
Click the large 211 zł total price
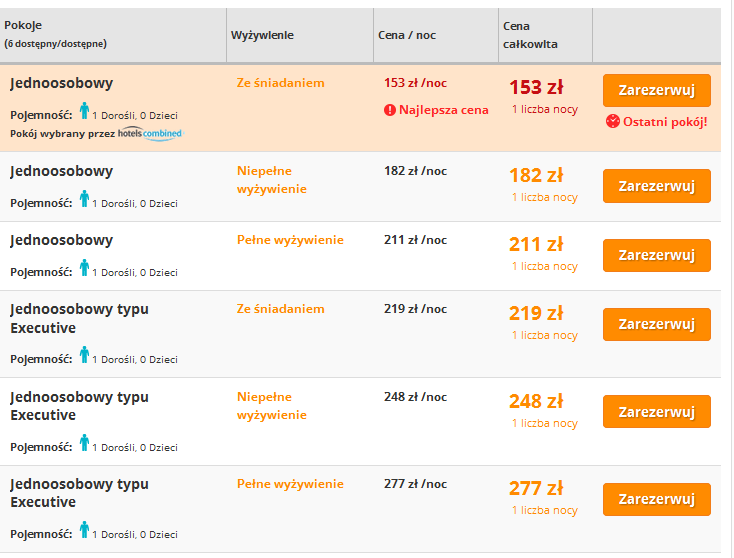[536, 244]
